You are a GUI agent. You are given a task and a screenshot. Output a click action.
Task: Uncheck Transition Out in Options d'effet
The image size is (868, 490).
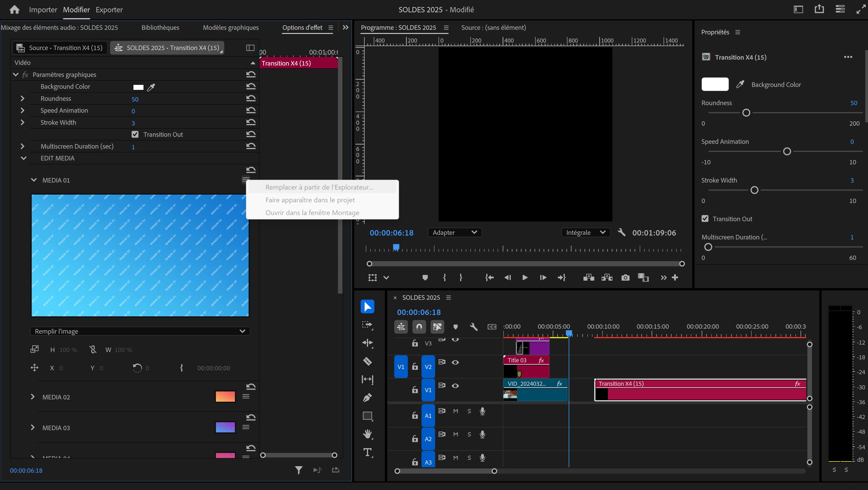(x=135, y=134)
